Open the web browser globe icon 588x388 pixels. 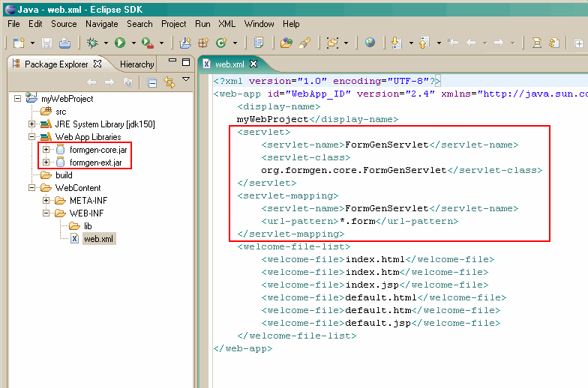point(370,43)
